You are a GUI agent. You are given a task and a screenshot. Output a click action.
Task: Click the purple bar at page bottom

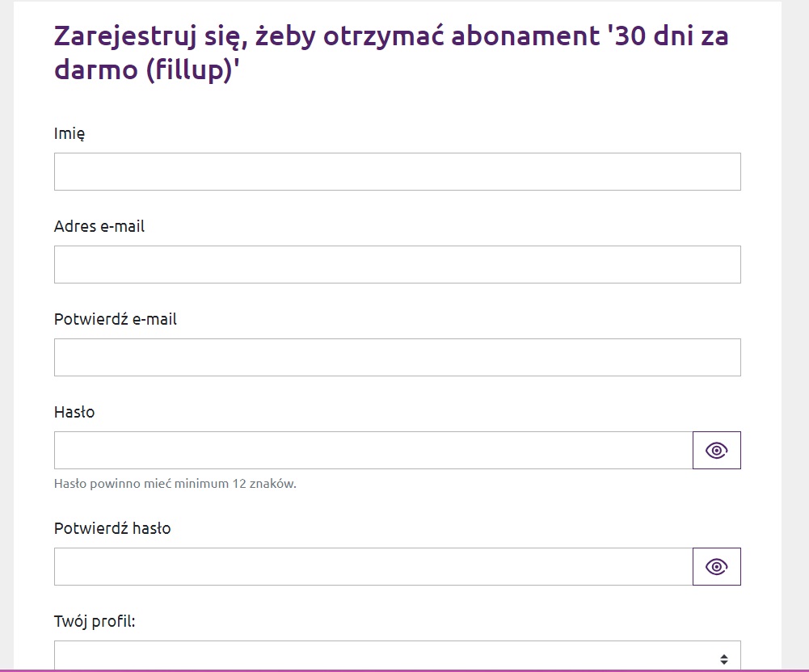[404, 670]
